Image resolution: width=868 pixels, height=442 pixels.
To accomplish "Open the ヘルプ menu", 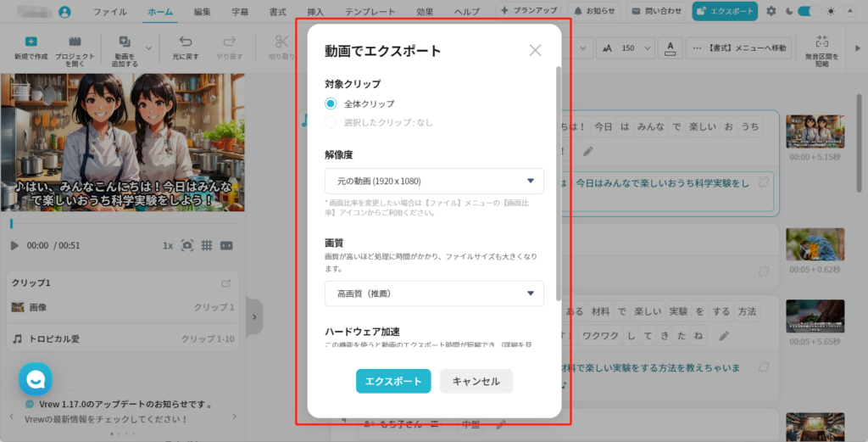I will tap(467, 12).
